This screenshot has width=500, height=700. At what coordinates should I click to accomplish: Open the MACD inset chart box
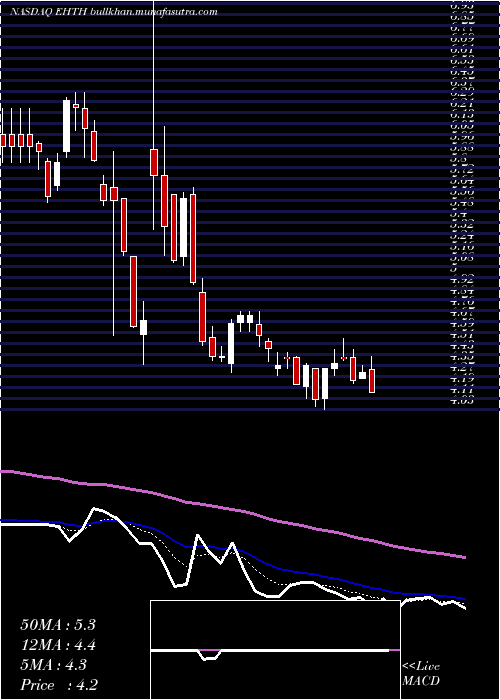pyautogui.click(x=275, y=650)
